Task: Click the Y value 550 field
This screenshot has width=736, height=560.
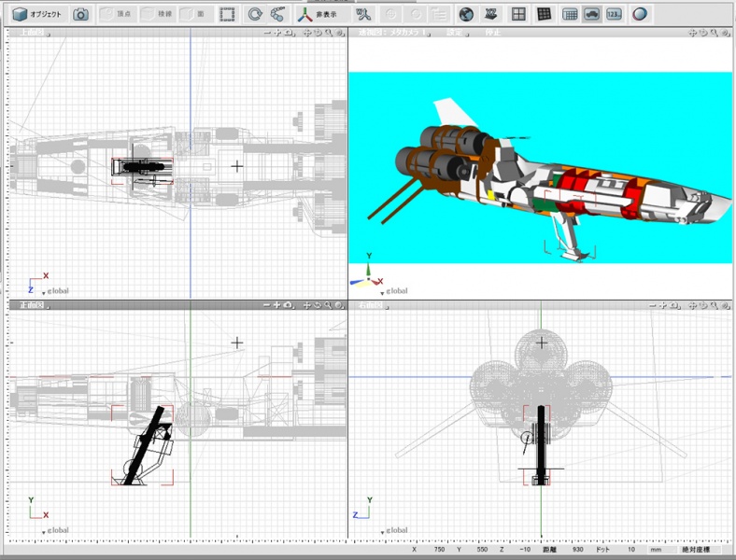Action: 480,549
